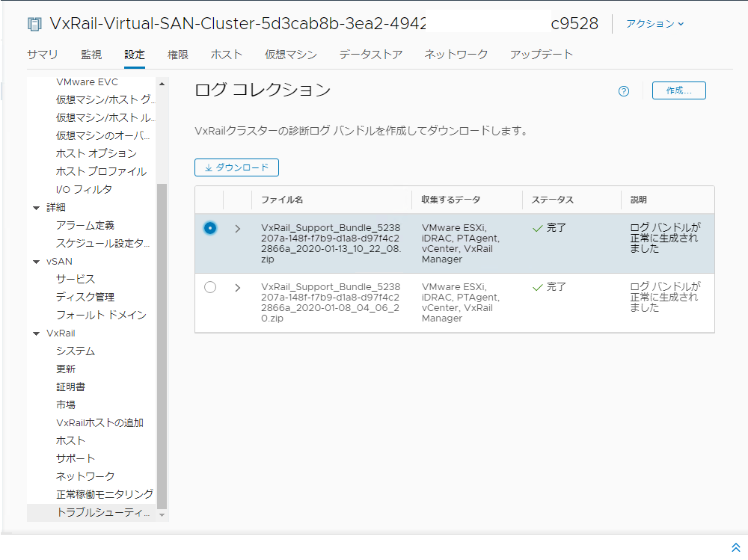Viewport: 748px width, 560px height.
Task: Open 仮想マシン/ホスト グ... sidebar item
Action: click(x=105, y=99)
